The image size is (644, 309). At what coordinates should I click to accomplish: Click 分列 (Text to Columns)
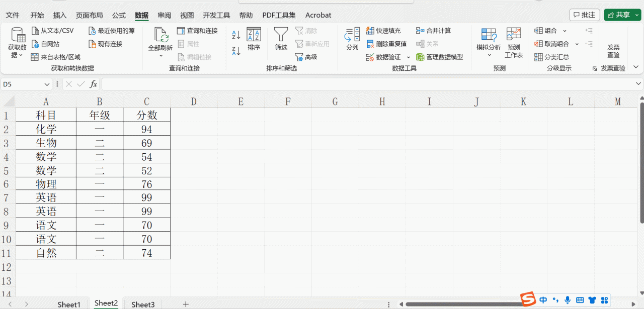click(352, 39)
